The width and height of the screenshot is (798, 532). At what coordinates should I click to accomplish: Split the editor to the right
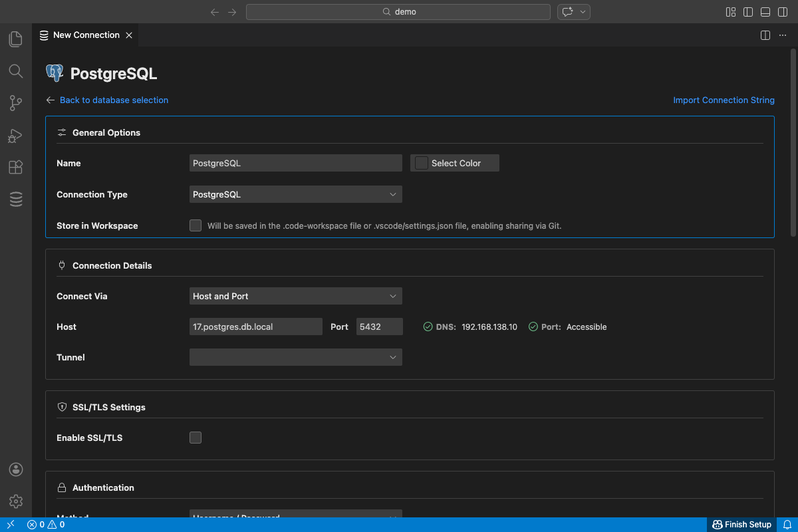(765, 35)
